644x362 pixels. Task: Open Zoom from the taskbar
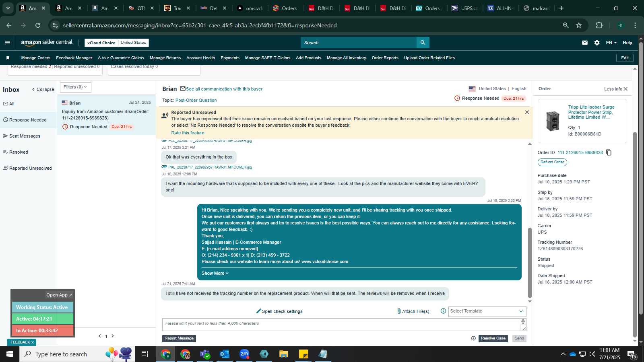coord(244,354)
